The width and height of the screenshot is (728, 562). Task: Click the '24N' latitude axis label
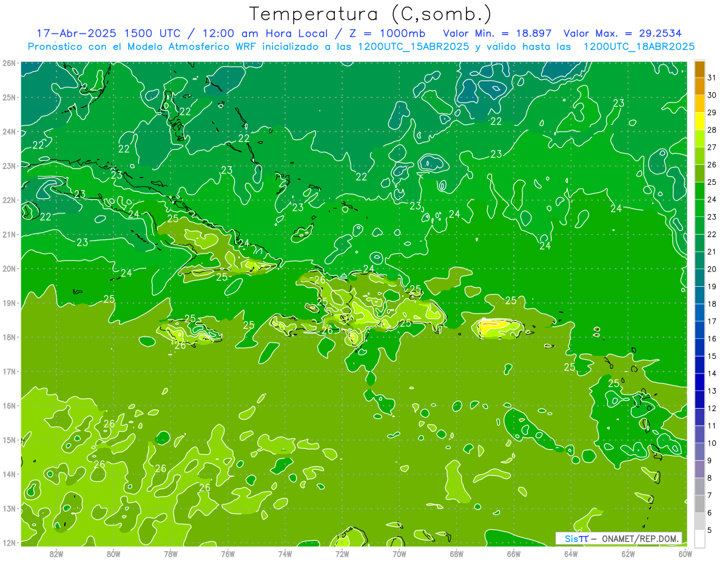8,132
